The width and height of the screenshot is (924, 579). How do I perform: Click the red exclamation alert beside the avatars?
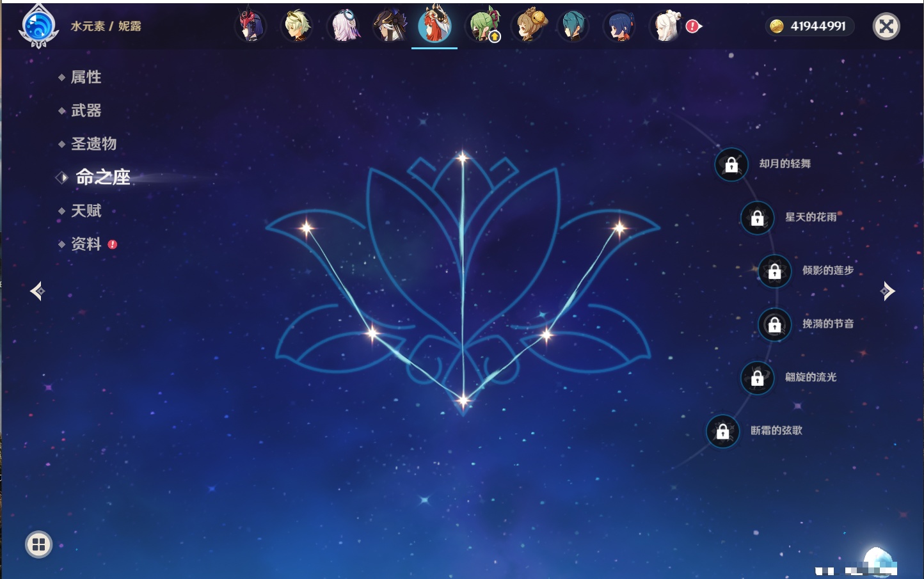(693, 26)
